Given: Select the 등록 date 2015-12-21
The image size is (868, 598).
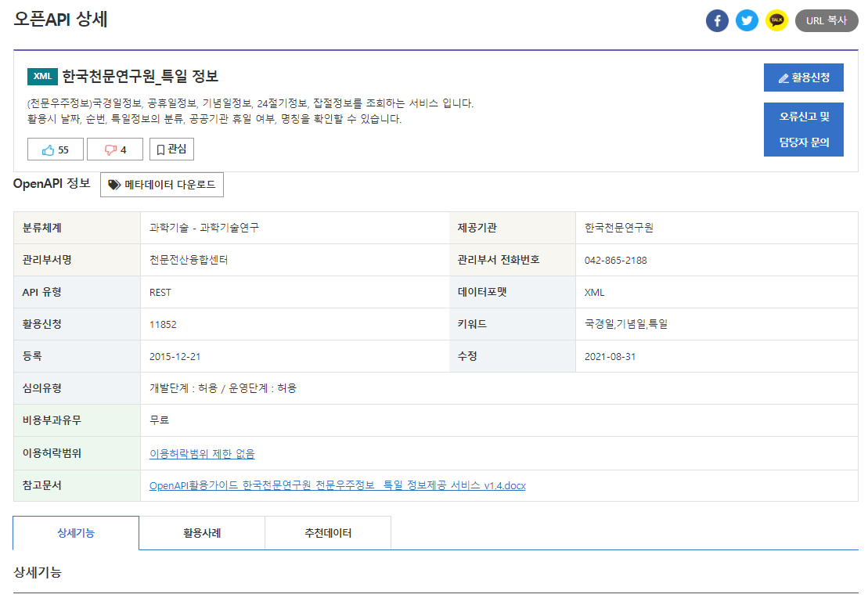Looking at the screenshot, I should tap(175, 357).
